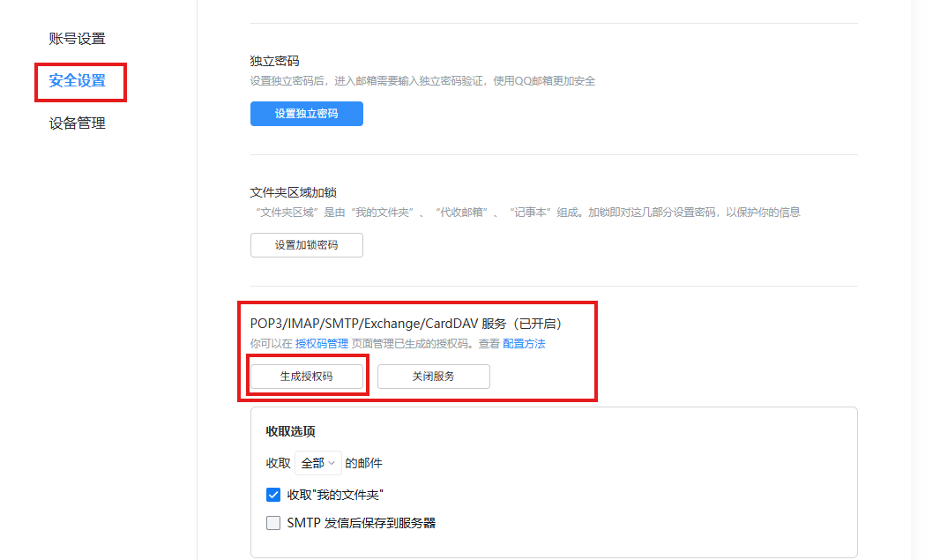Open the 设备管理 device management page
940x560 pixels.
tap(78, 123)
